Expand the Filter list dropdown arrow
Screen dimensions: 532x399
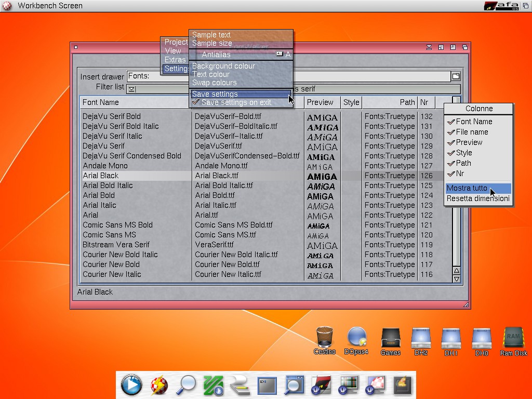tap(131, 89)
